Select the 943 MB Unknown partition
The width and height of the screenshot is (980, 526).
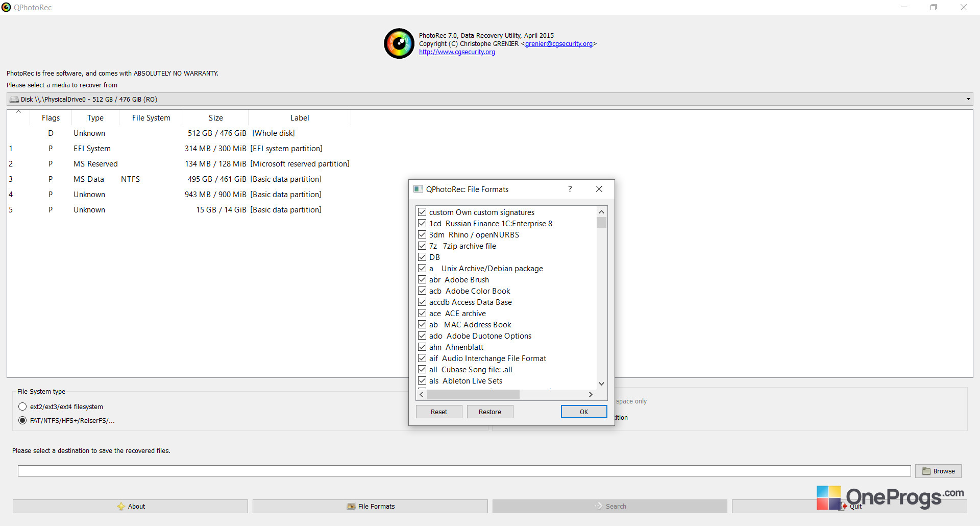coord(179,195)
